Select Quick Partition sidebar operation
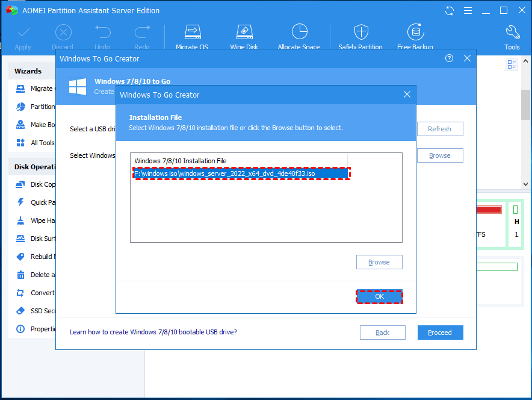 click(x=36, y=202)
